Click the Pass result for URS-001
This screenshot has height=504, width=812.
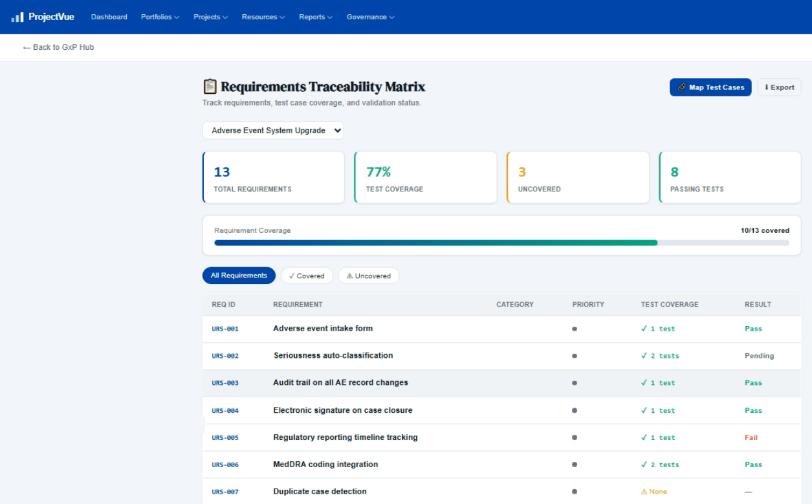tap(753, 329)
